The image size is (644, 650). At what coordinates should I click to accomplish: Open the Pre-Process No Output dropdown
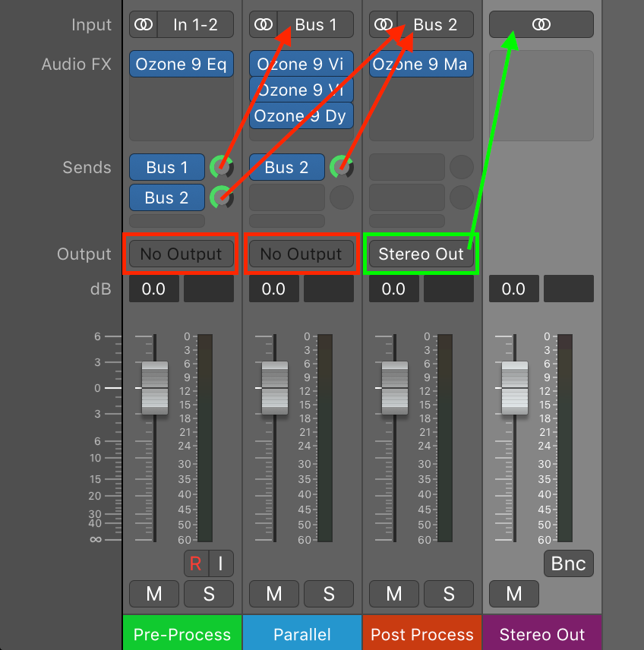coord(181,254)
